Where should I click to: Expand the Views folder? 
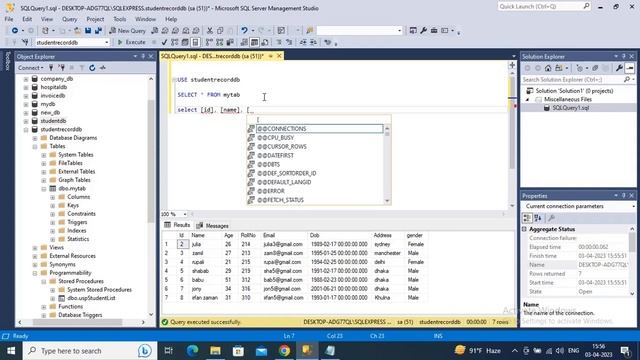(35, 248)
